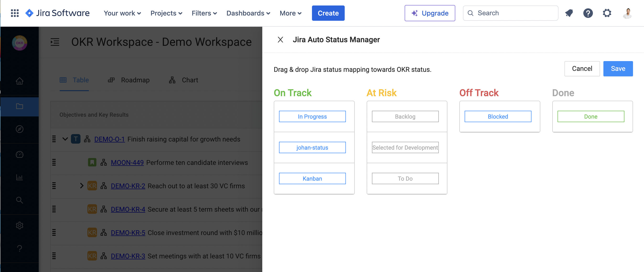Click the compass explore icon in sidebar
This screenshot has height=272, width=644.
[x=20, y=129]
